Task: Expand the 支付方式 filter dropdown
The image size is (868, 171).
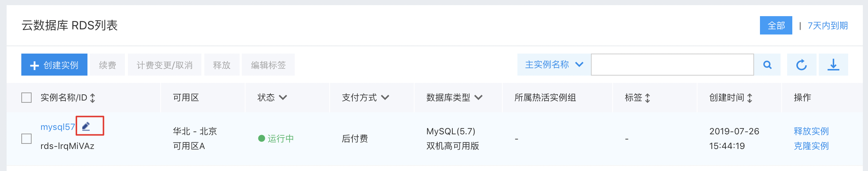Action: 385,97
